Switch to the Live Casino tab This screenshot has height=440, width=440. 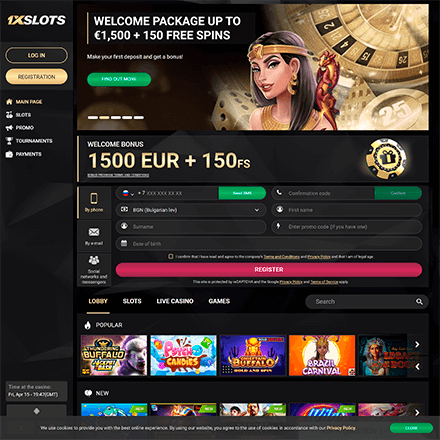pyautogui.click(x=175, y=301)
